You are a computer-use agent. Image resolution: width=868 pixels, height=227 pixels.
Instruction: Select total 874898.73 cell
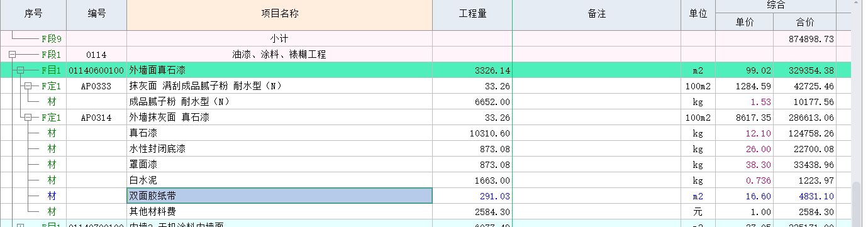(805, 39)
